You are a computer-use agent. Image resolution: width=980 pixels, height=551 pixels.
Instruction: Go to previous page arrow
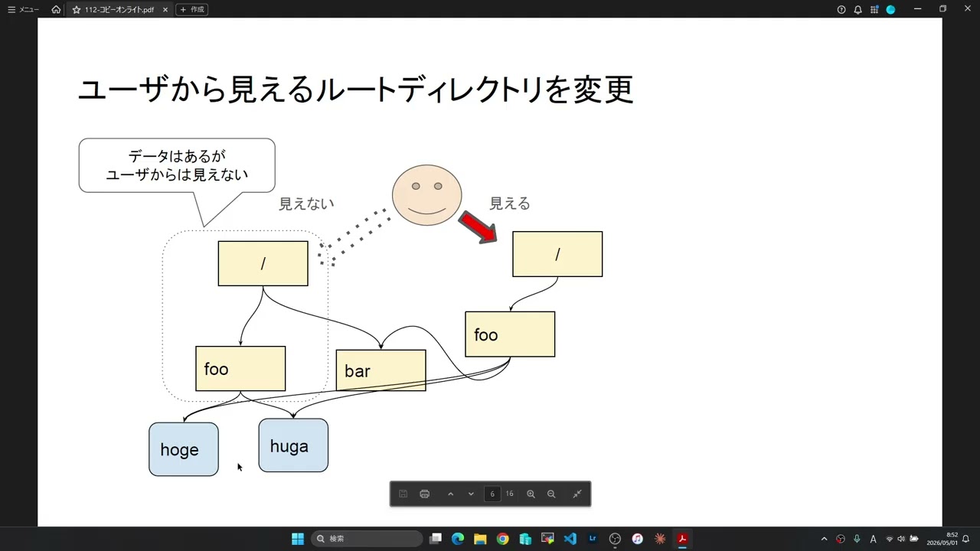click(450, 494)
